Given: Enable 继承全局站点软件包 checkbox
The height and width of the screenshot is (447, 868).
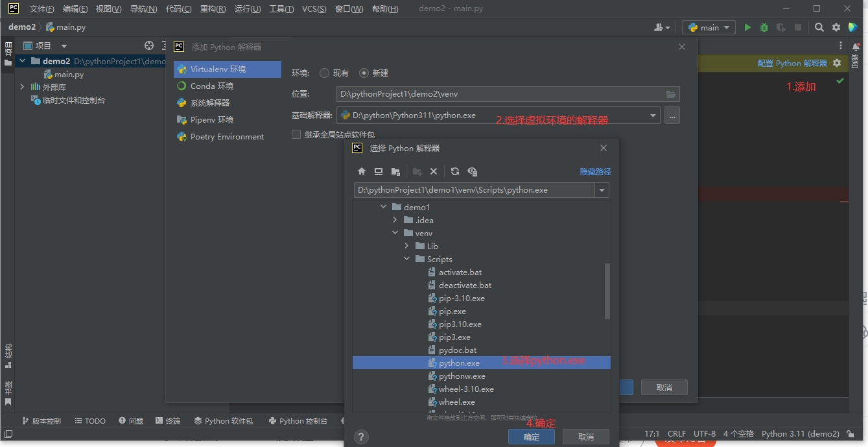Looking at the screenshot, I should (296, 134).
